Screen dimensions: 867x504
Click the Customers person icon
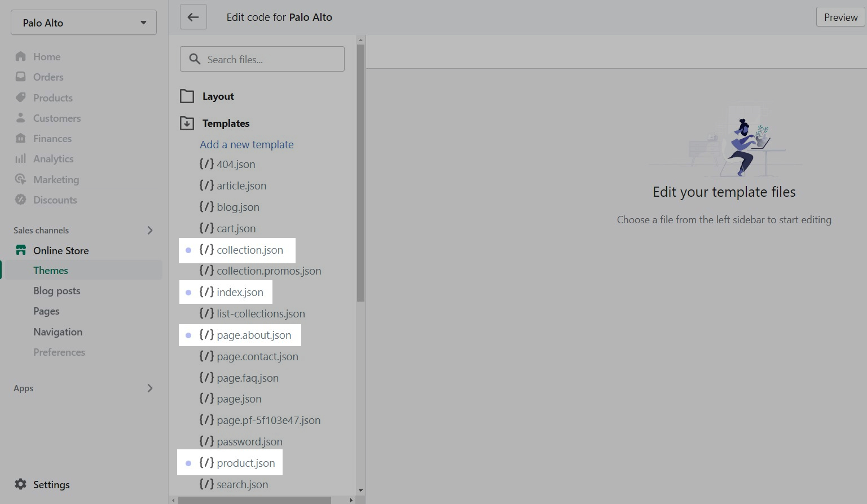click(21, 118)
